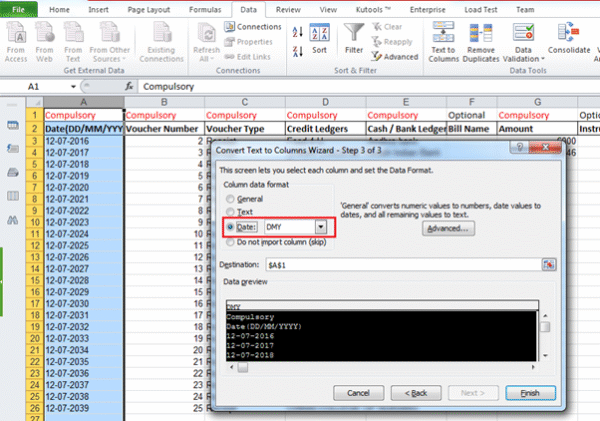Click cell with 12-07-2039
The image size is (600, 421).
tap(84, 408)
